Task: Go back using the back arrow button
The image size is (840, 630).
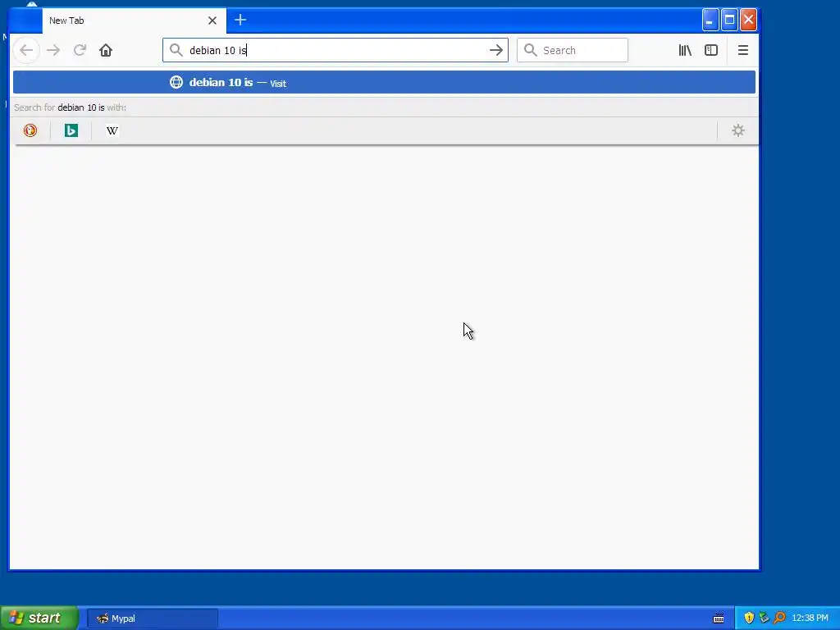Action: pos(26,50)
